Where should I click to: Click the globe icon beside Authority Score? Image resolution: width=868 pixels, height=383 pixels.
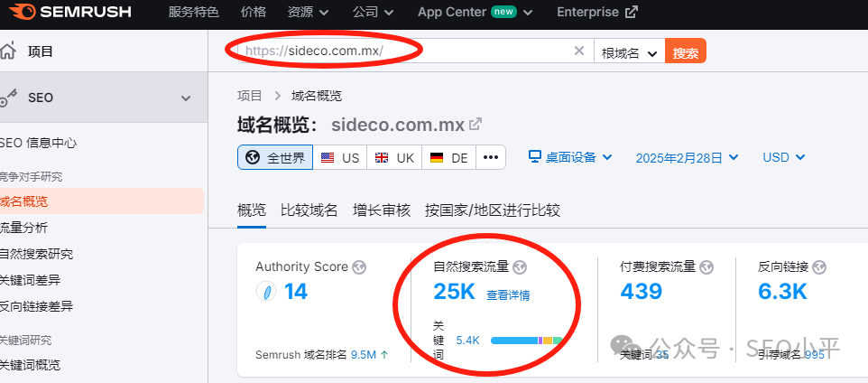pyautogui.click(x=359, y=267)
